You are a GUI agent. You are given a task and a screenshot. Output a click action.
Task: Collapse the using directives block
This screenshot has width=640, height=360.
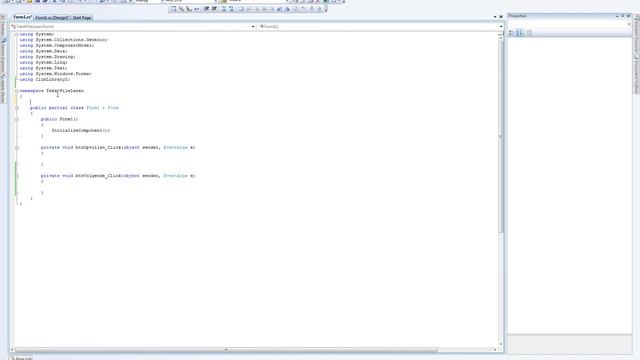[x=17, y=34]
